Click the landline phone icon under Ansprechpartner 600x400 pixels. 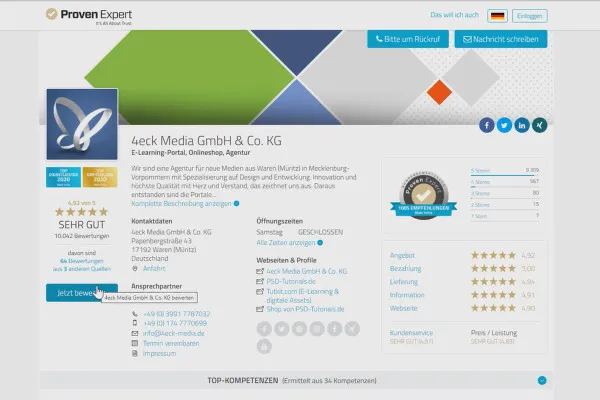135,314
